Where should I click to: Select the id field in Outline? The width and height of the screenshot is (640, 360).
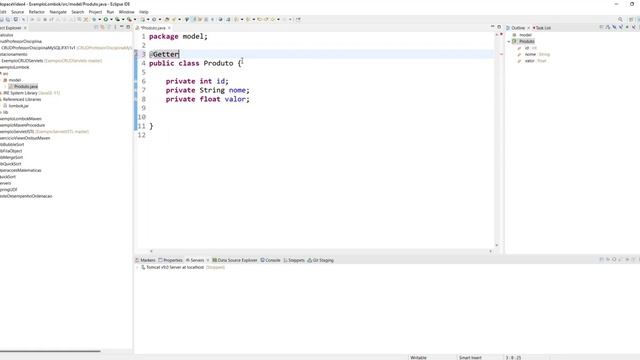point(527,48)
